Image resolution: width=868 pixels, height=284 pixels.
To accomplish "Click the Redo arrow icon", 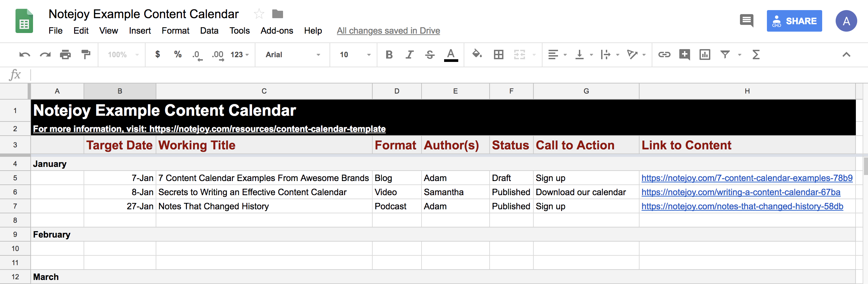I will pyautogui.click(x=45, y=55).
